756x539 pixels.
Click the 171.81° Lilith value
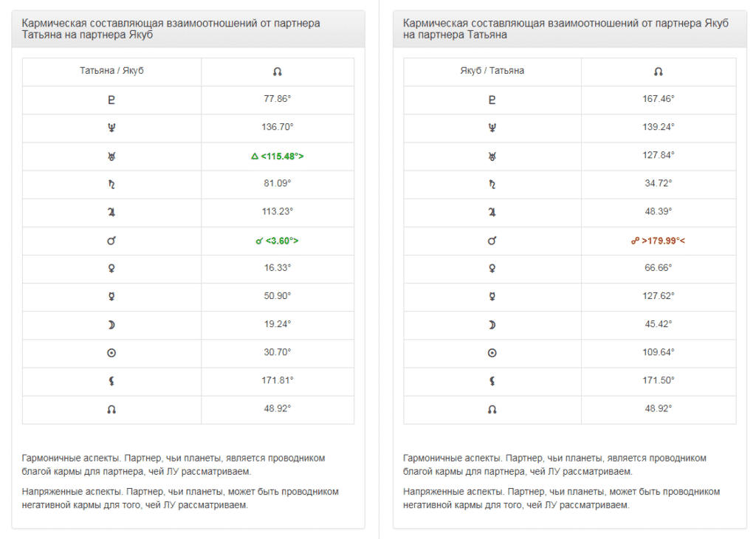pyautogui.click(x=278, y=380)
